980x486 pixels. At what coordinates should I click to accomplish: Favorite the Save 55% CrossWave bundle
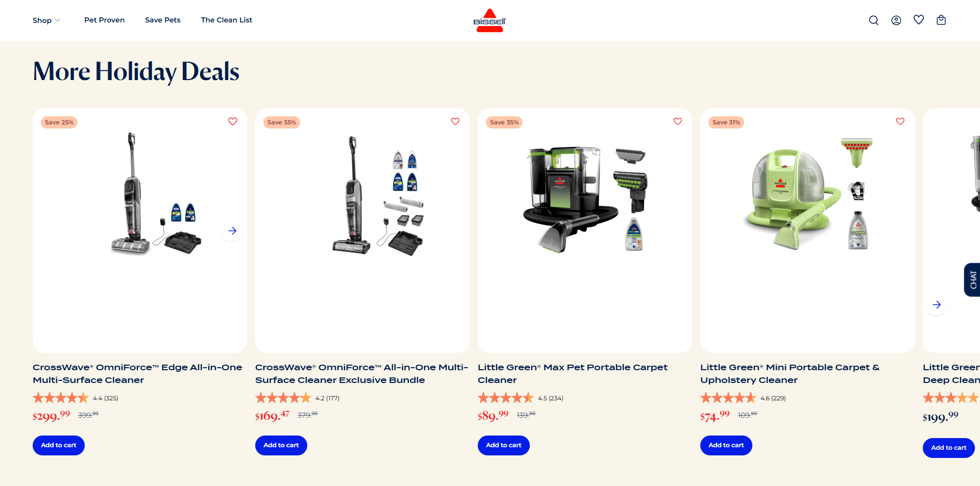[455, 121]
